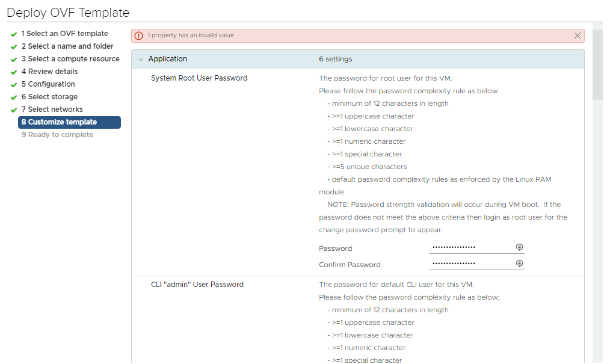Click step 9 Ready to complete
Screen dimensions: 610x364
pyautogui.click(x=57, y=135)
